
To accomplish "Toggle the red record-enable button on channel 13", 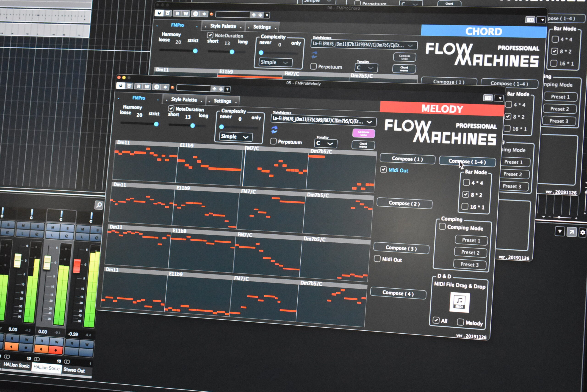I will point(55,350).
